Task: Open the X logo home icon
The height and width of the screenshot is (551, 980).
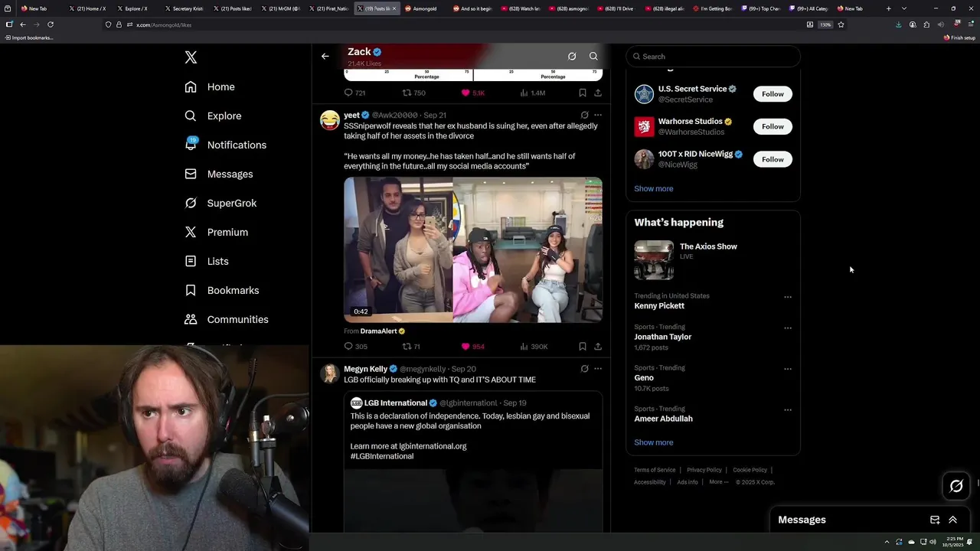Action: (191, 57)
